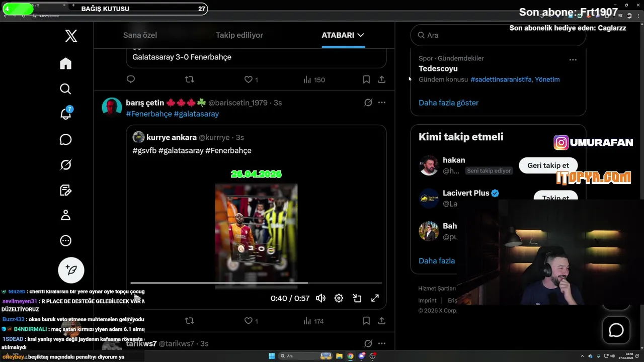The width and height of the screenshot is (644, 362).
Task: Follow back hakan with Geri takip et
Action: (x=548, y=165)
